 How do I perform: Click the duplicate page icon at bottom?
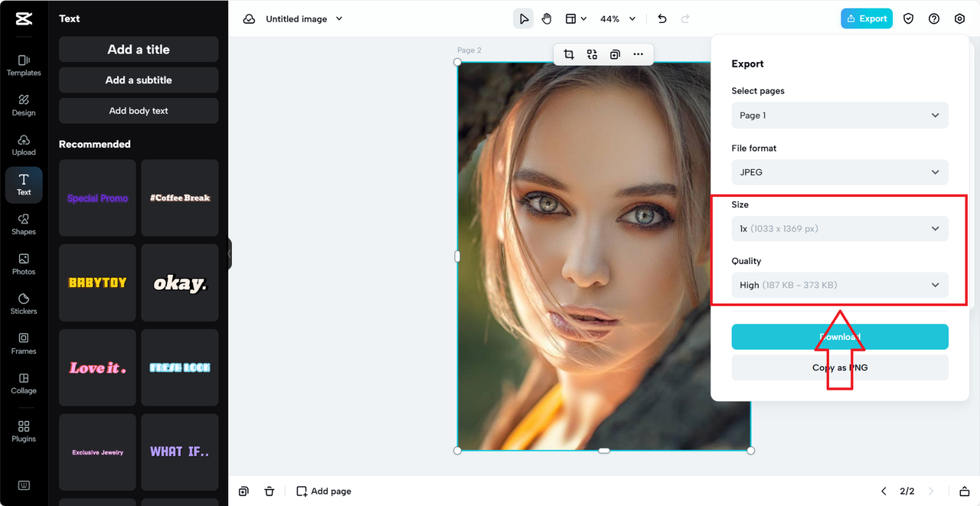[243, 491]
